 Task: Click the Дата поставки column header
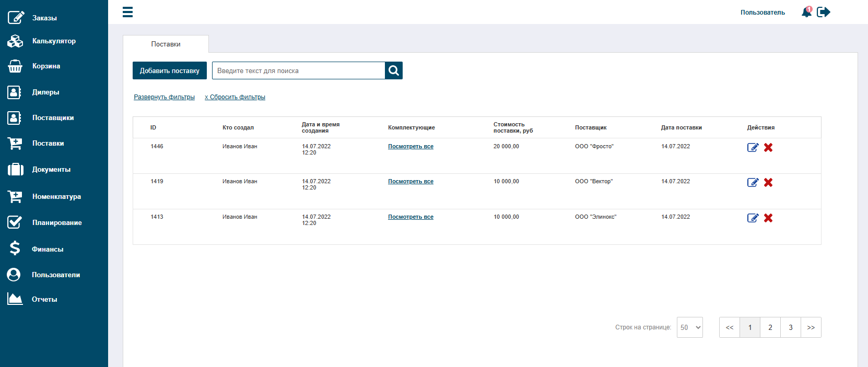[x=682, y=128]
